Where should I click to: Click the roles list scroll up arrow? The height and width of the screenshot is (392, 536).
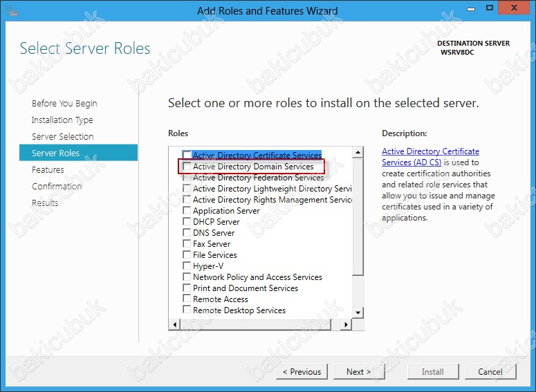358,152
